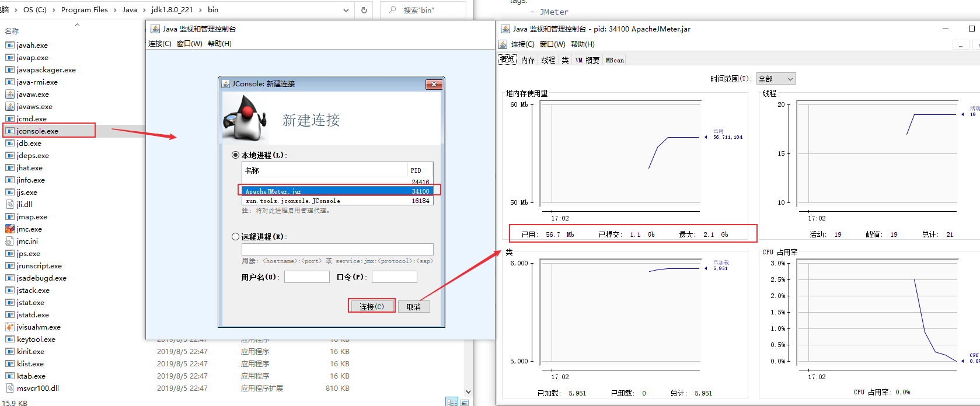Select the 远程进程 radio button
This screenshot has width=980, height=406.
(x=236, y=237)
